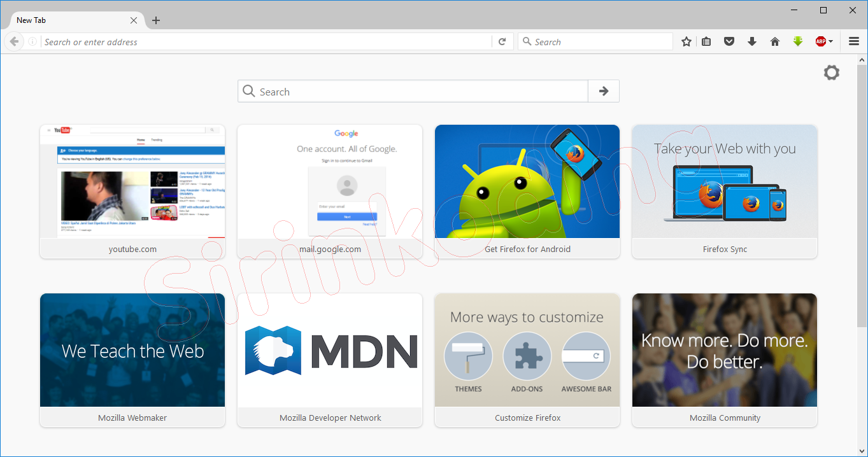Expand the Adblock Plus dropdown arrow
The image size is (868, 457).
pyautogui.click(x=831, y=42)
